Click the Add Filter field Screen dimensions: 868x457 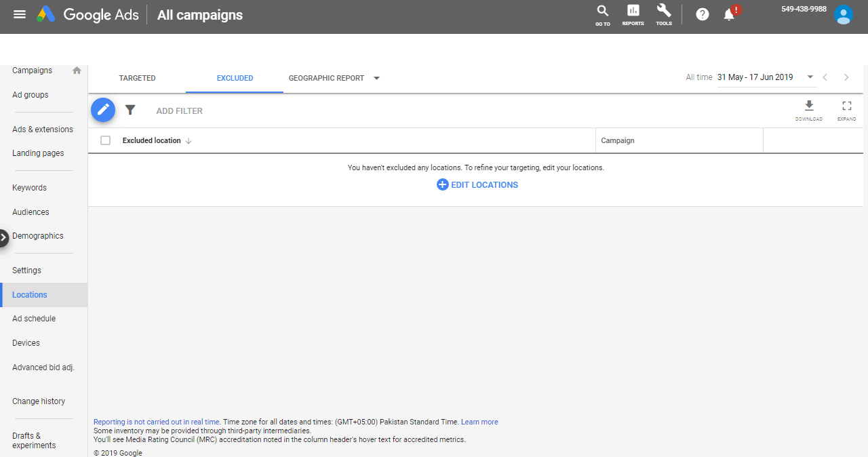point(179,111)
